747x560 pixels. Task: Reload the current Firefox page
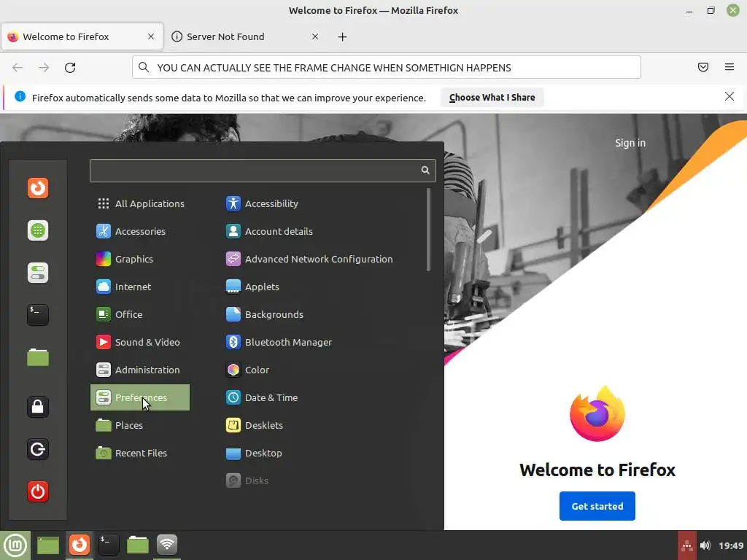click(x=70, y=68)
